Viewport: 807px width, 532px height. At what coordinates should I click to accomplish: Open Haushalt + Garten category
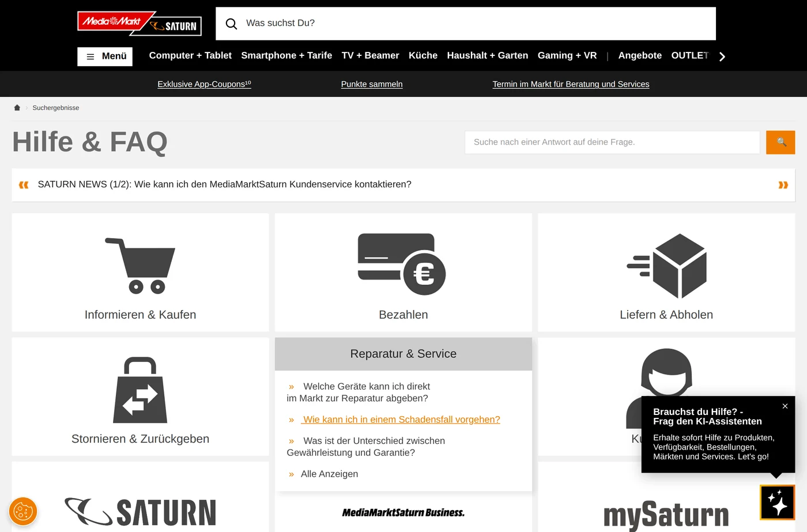click(488, 55)
